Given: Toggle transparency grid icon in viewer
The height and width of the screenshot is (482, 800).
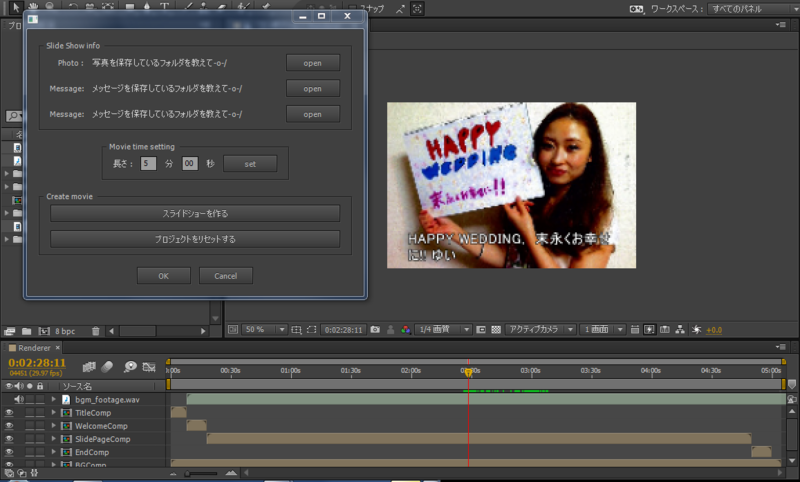Looking at the screenshot, I should 495,329.
